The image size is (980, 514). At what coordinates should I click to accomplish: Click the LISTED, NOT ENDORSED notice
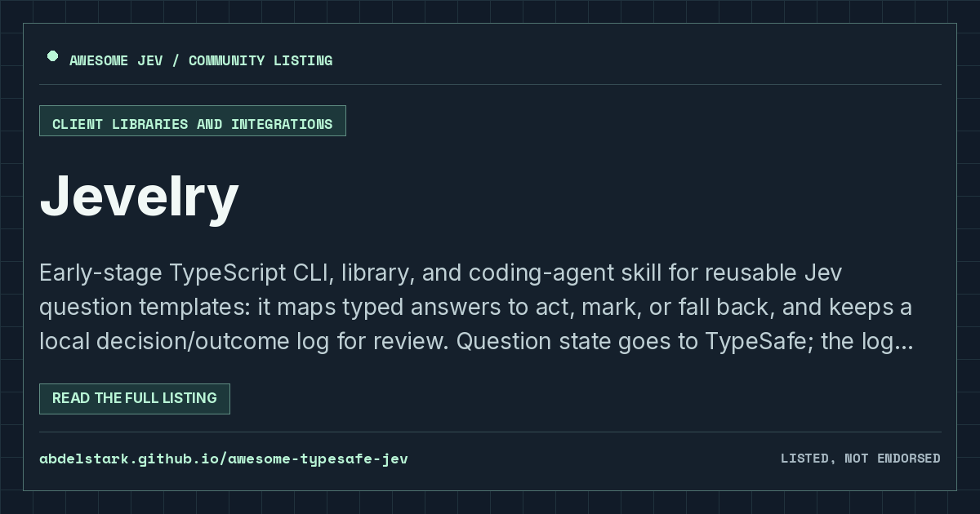tap(861, 459)
